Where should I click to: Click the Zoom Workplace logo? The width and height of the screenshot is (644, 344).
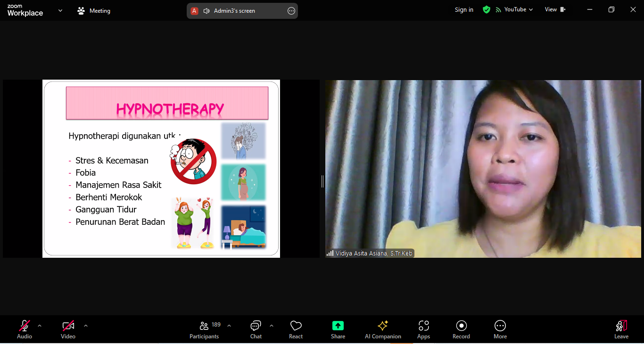point(25,10)
